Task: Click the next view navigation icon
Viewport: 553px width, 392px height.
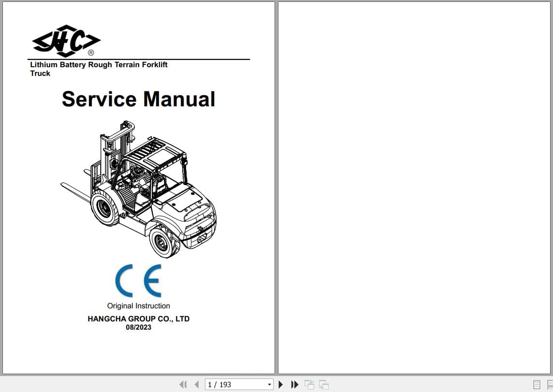Action: (x=324, y=384)
